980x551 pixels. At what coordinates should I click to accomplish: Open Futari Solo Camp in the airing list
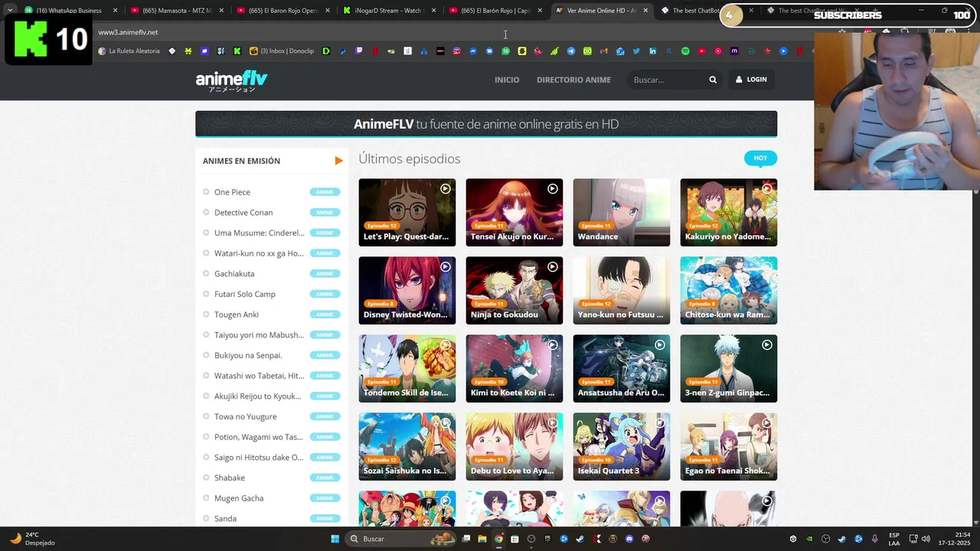click(x=245, y=294)
